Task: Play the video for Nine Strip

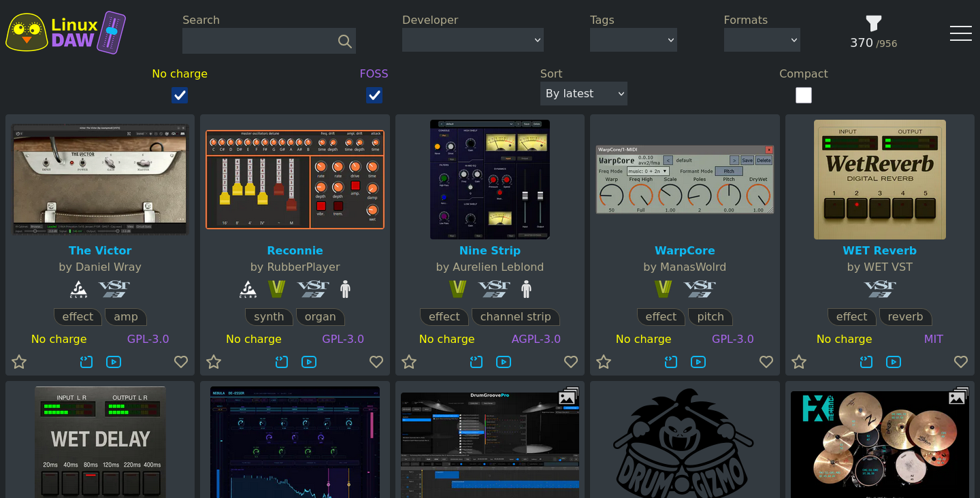Action: point(504,362)
